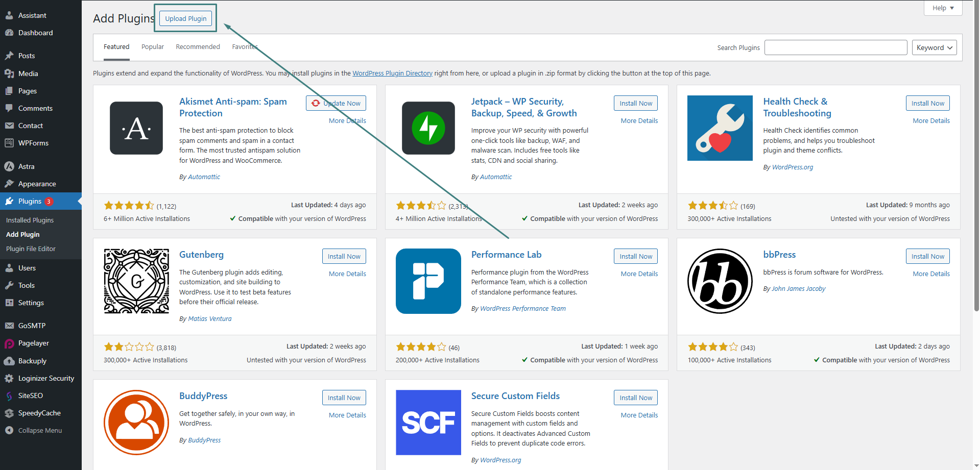980x470 pixels.
Task: Open Plugin File Editor submenu item
Action: point(31,249)
